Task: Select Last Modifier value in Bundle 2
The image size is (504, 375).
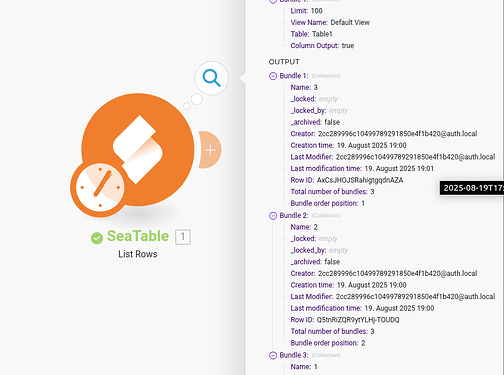Action: 415,297
